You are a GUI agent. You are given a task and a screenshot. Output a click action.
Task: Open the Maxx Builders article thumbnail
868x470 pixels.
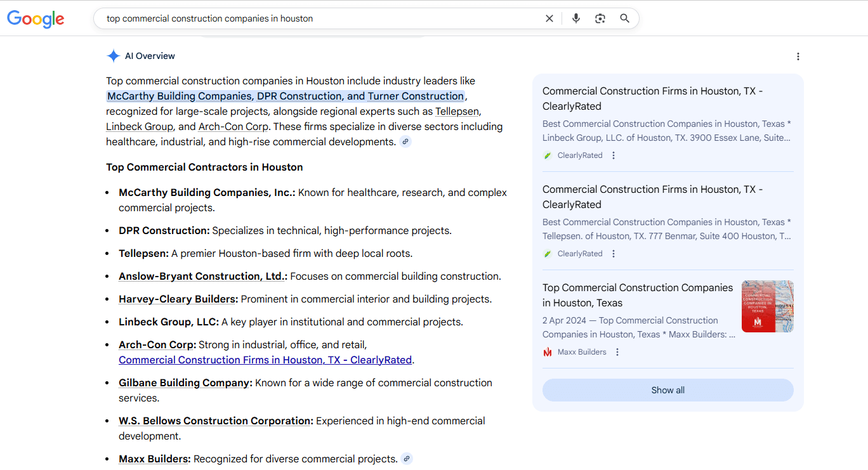(x=767, y=306)
